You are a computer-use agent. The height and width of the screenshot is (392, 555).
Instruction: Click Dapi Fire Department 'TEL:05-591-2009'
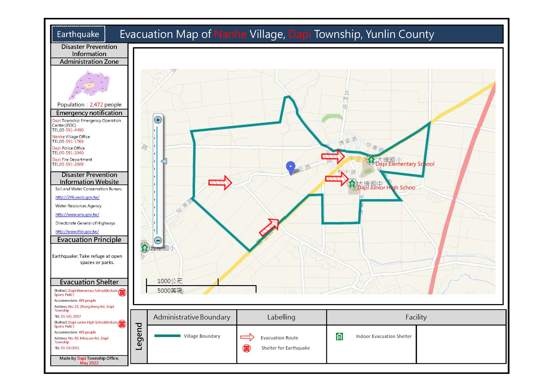click(68, 164)
